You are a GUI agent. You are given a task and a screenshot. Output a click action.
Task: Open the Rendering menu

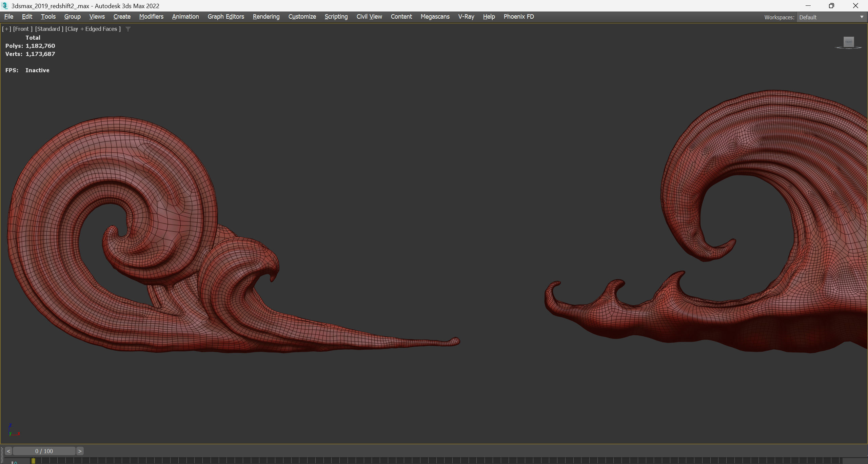click(266, 17)
